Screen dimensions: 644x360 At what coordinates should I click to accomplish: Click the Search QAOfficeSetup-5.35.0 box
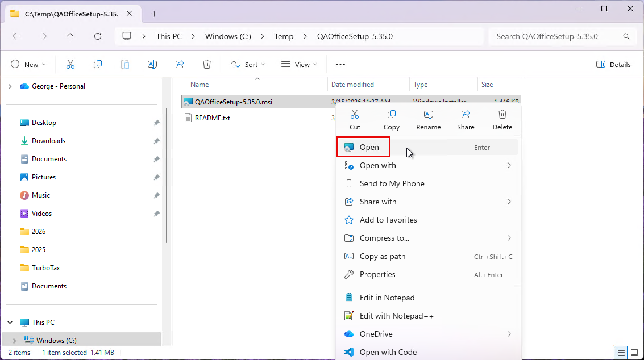(x=556, y=36)
